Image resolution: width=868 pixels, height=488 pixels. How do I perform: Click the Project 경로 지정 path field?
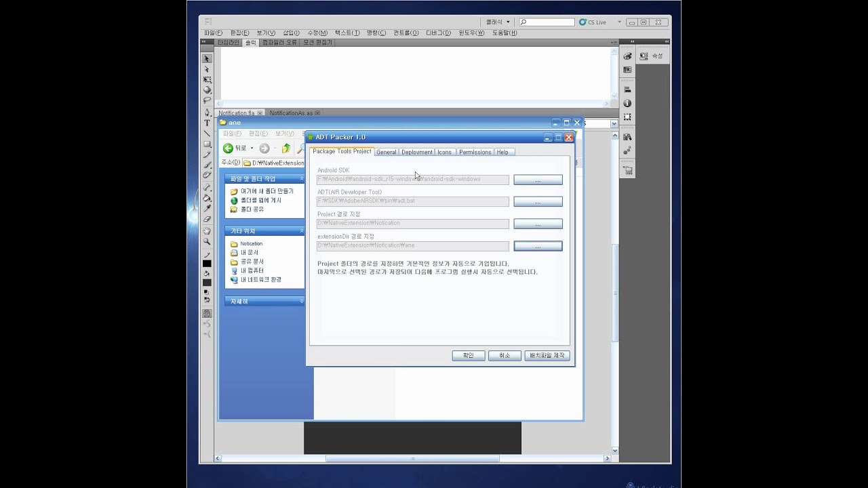coord(412,224)
